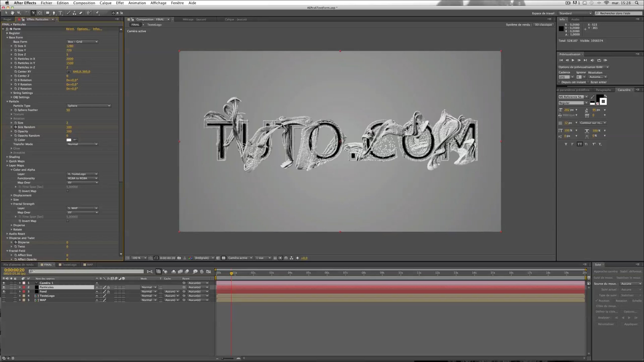Select the Rectangle shape tool
644x362 pixels.
tap(48, 13)
